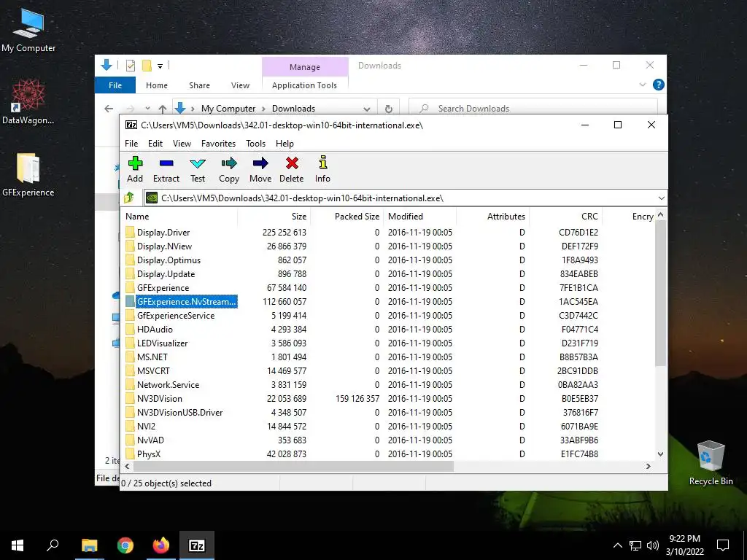Click the horizontal scrollbar left arrow
Screen dimensions: 747x560
click(x=127, y=466)
